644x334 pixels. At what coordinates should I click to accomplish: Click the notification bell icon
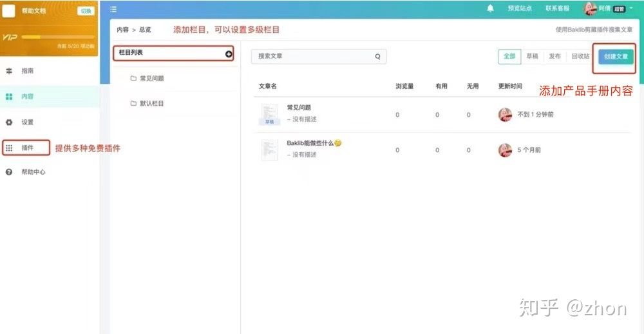coord(491,8)
